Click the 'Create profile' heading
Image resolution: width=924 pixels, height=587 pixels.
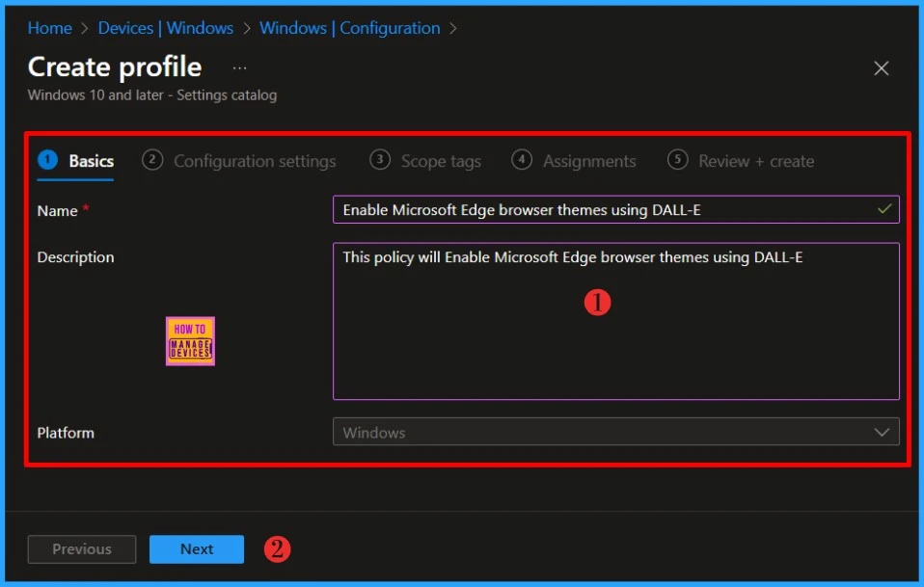click(115, 67)
